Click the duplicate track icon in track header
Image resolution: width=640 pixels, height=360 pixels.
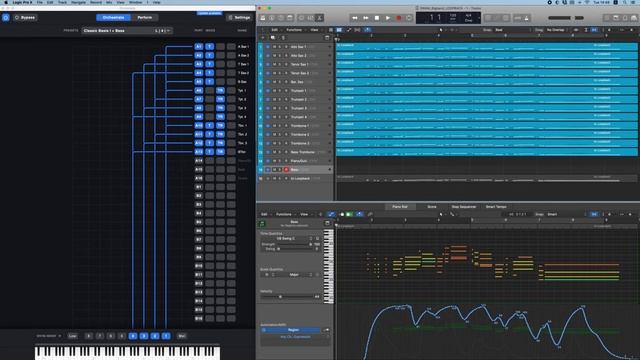[x=273, y=38]
